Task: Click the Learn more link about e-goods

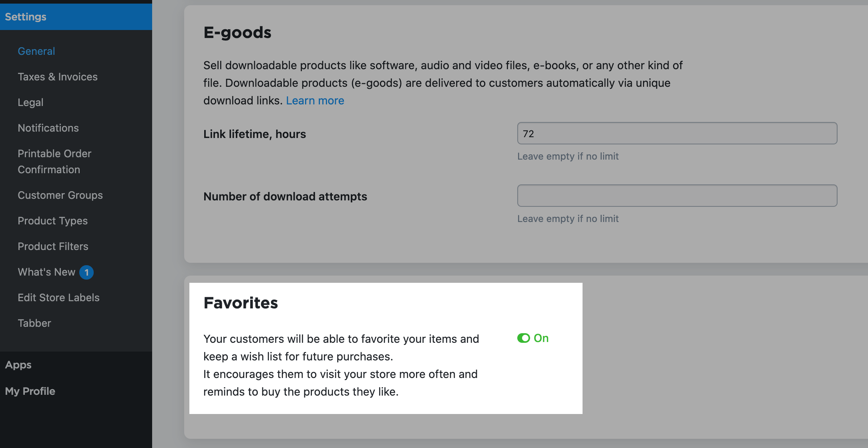Action: (x=315, y=100)
